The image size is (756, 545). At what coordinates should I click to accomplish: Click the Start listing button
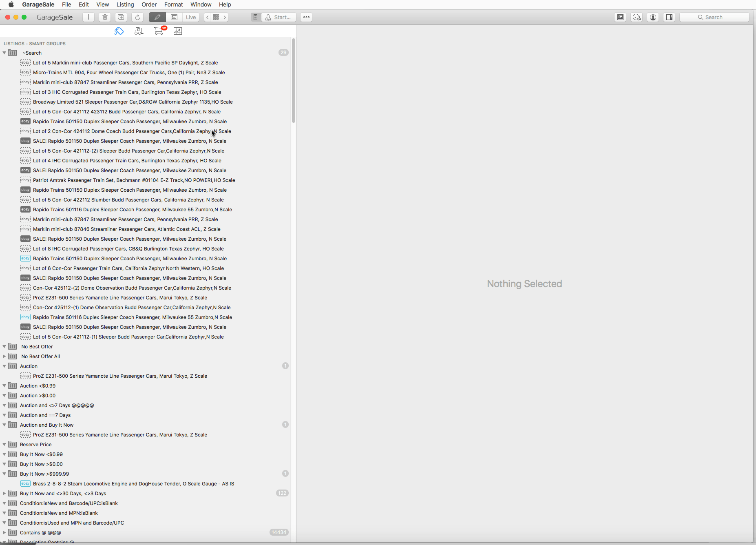pyautogui.click(x=279, y=17)
